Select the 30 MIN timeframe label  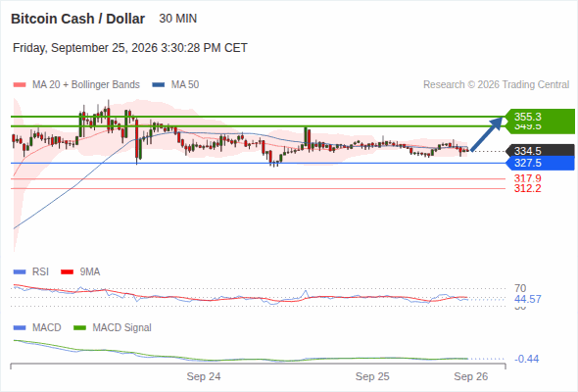coord(177,19)
